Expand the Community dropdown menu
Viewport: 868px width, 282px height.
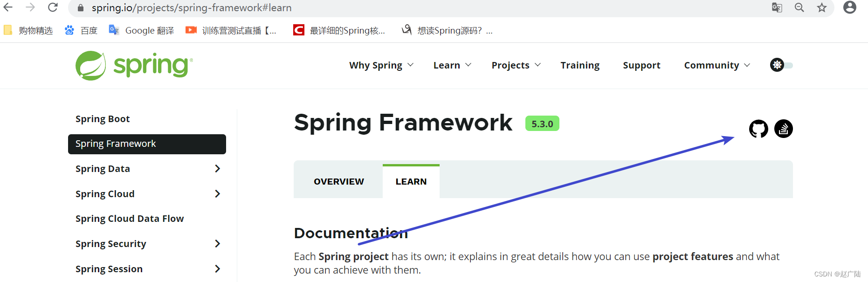pos(717,65)
